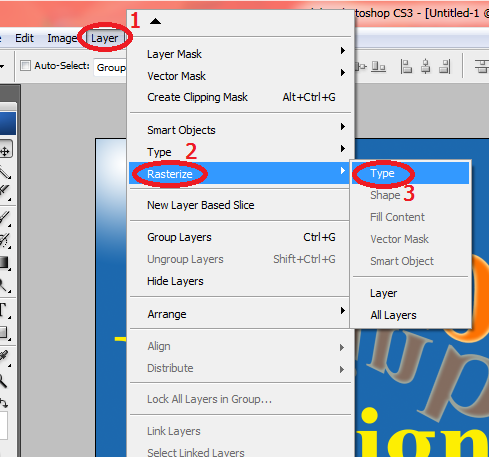
Task: Choose New Layer Based Slice
Action: point(240,205)
